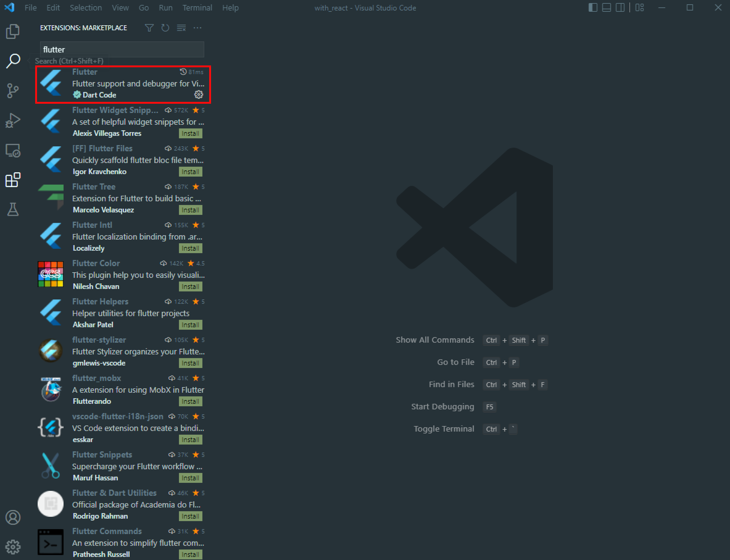Install the Flutter Intl extension
730x560 pixels.
coord(190,248)
